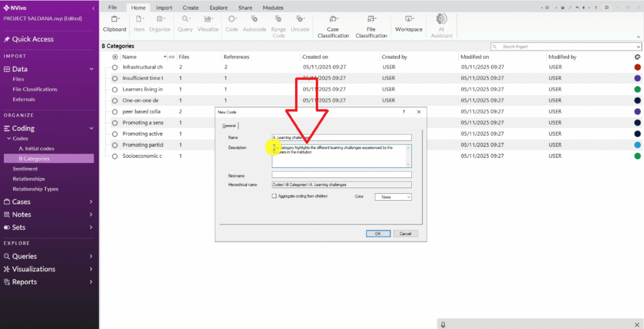Switch to the Explore ribbon tab
This screenshot has height=329, width=644.
(218, 8)
